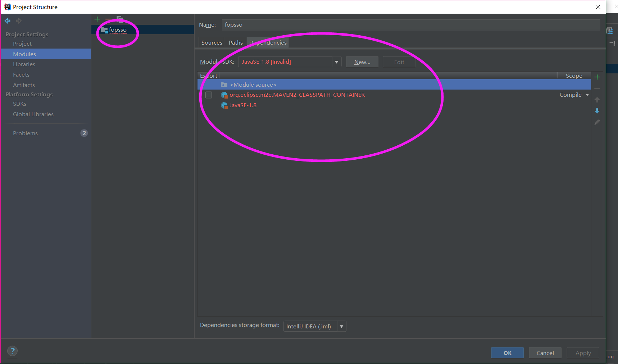Click the Module source folder icon

224,85
